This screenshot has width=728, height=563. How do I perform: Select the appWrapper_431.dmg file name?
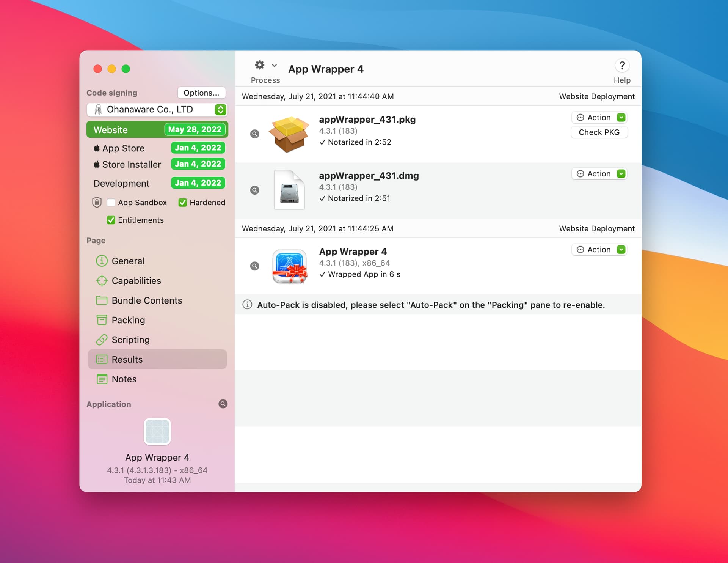click(369, 176)
